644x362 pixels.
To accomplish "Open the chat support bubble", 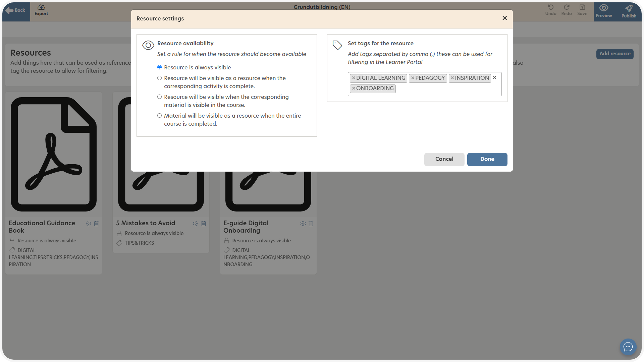I will pyautogui.click(x=628, y=347).
